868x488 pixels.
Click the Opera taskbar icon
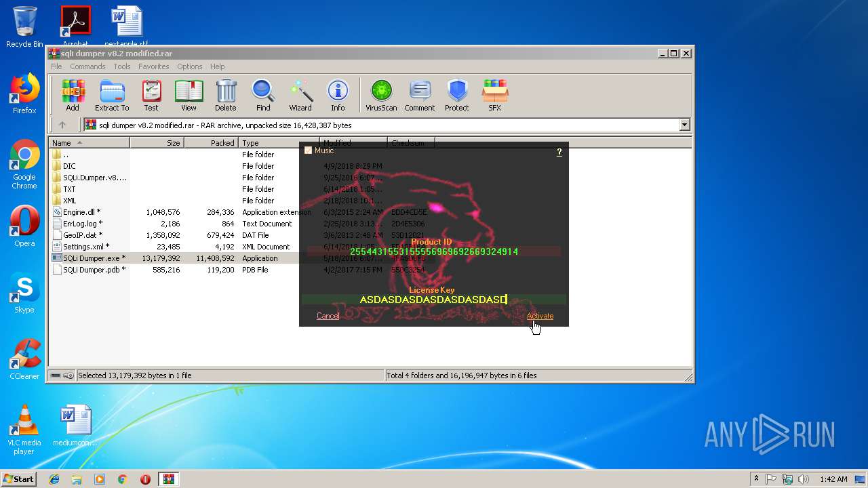pyautogui.click(x=145, y=479)
